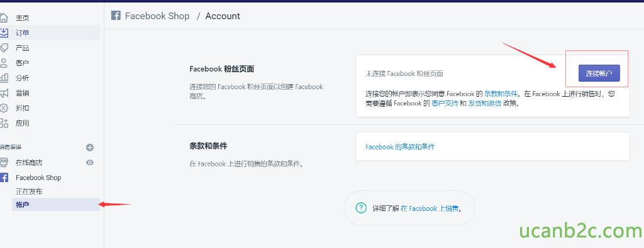
Task: Click the 销售渠道 sidebar section label
Action: (11, 147)
